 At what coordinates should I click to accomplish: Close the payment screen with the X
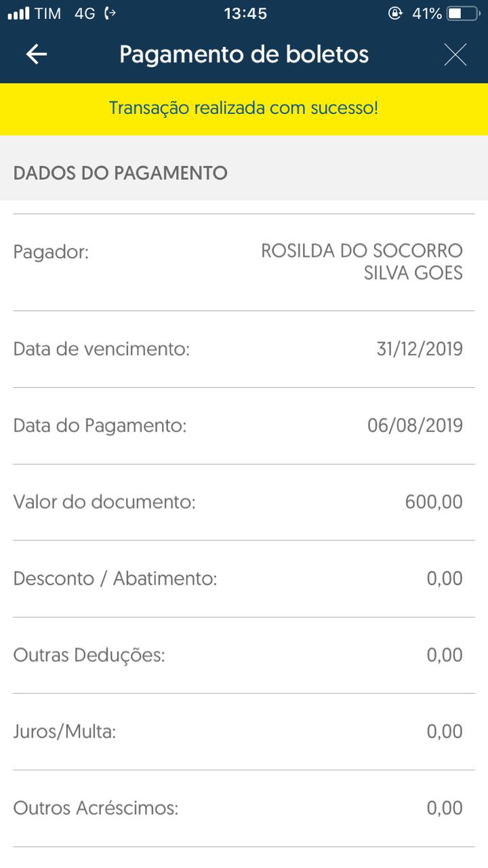455,54
